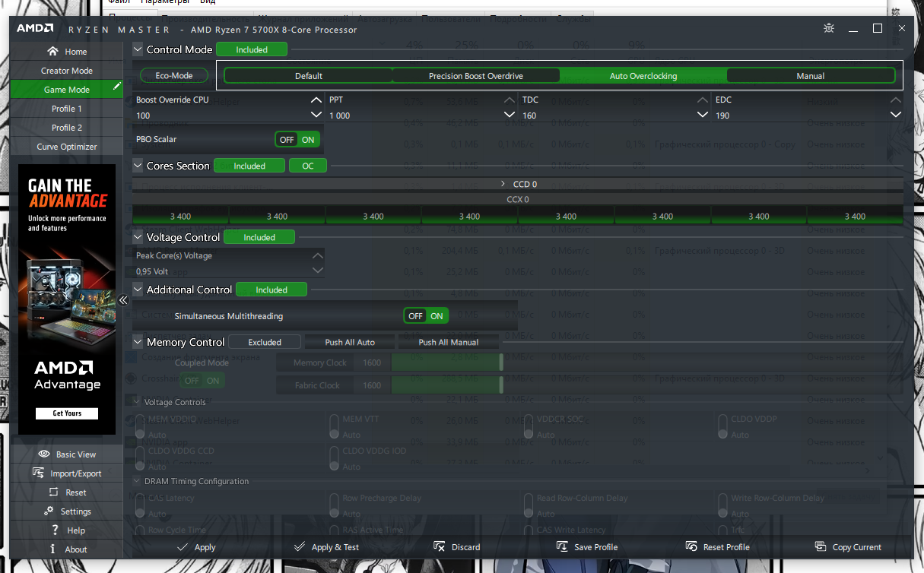
Task: Click Apply & Test
Action: tap(326, 547)
